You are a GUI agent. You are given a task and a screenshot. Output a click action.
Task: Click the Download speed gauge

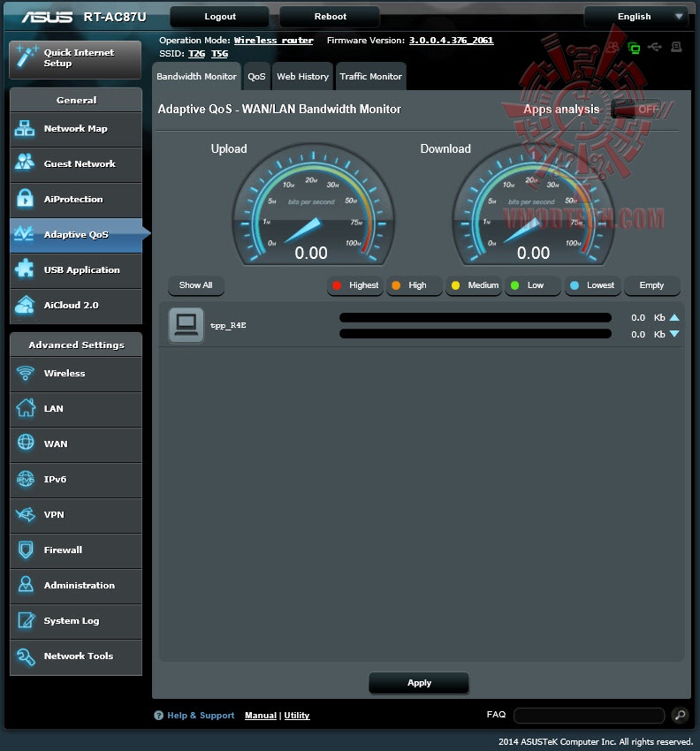coord(533,204)
